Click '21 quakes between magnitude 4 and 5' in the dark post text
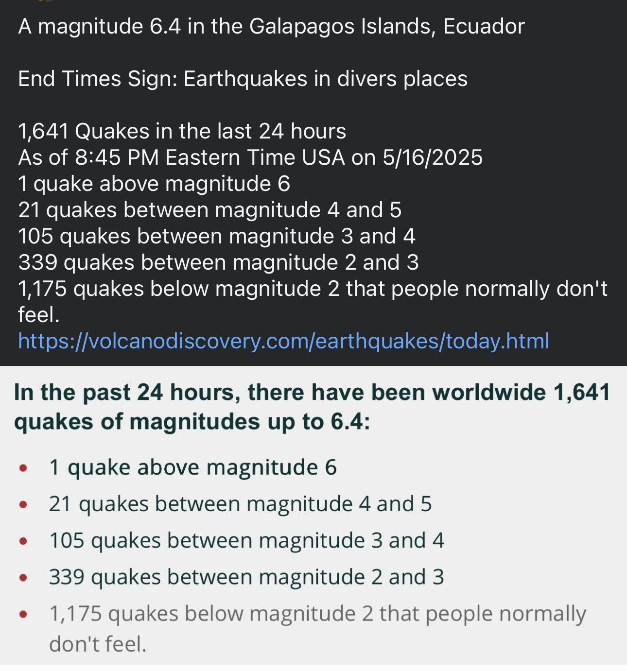627x672 pixels. (x=209, y=210)
